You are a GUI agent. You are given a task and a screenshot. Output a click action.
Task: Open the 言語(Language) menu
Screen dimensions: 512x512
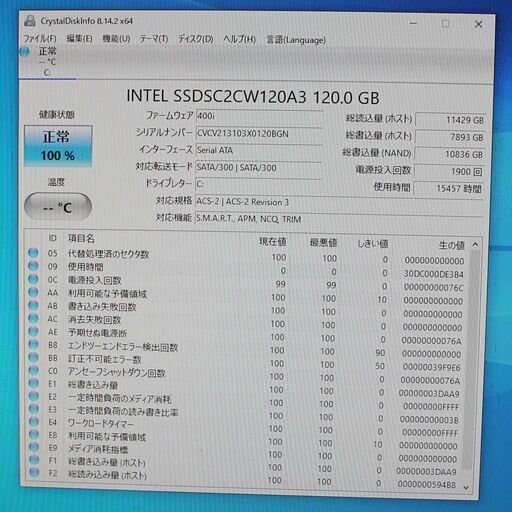click(x=296, y=40)
